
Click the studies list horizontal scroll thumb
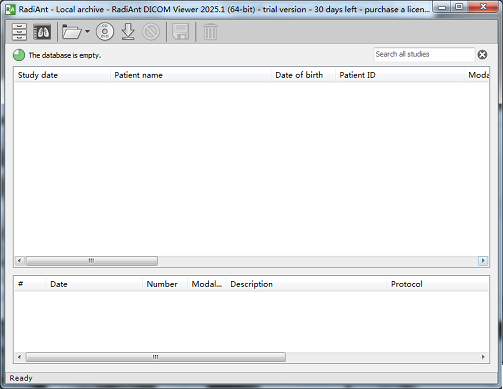point(92,261)
